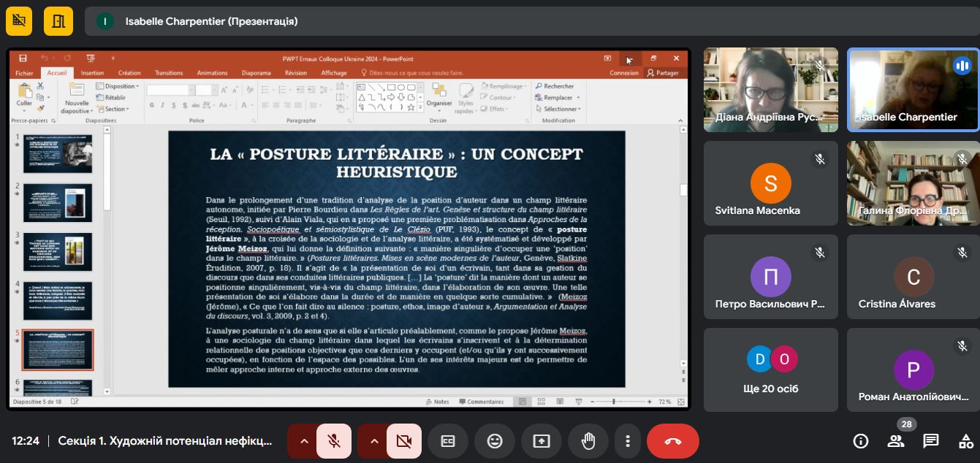The width and height of the screenshot is (980, 463).
Task: Open the emoji reactions button
Action: [x=495, y=441]
